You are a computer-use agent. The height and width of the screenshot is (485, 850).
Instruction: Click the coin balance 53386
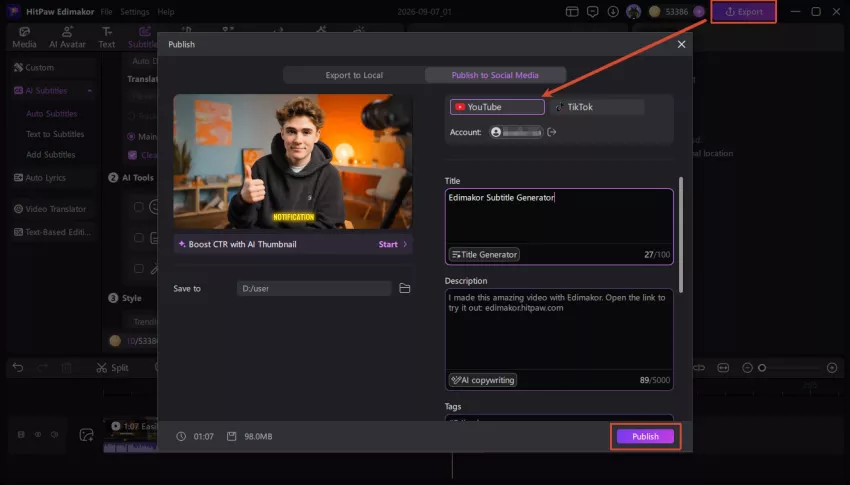(669, 11)
